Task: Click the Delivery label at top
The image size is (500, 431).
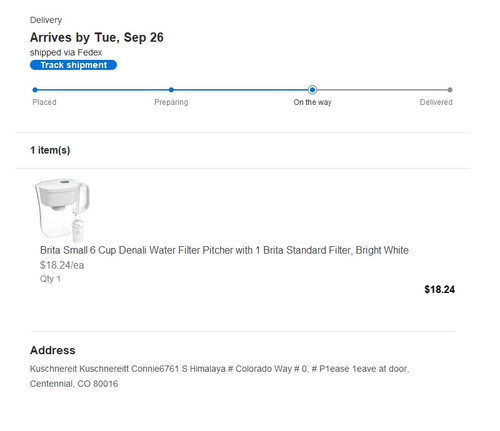Action: (46, 20)
